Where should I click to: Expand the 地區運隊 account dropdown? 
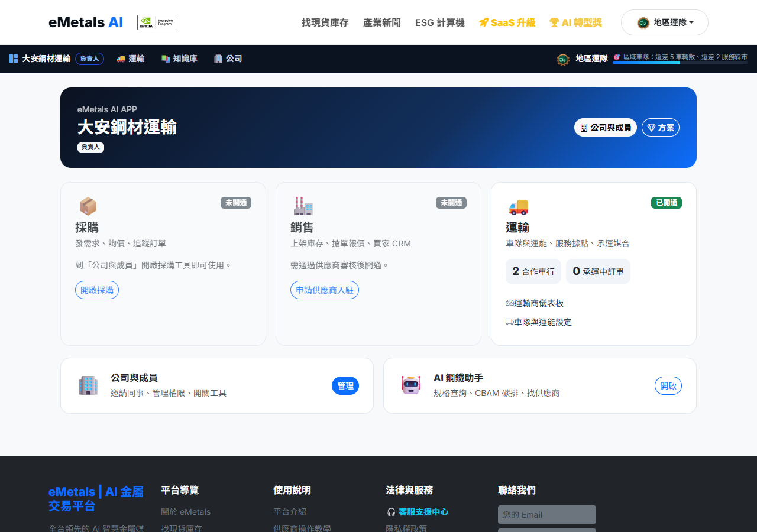[665, 22]
